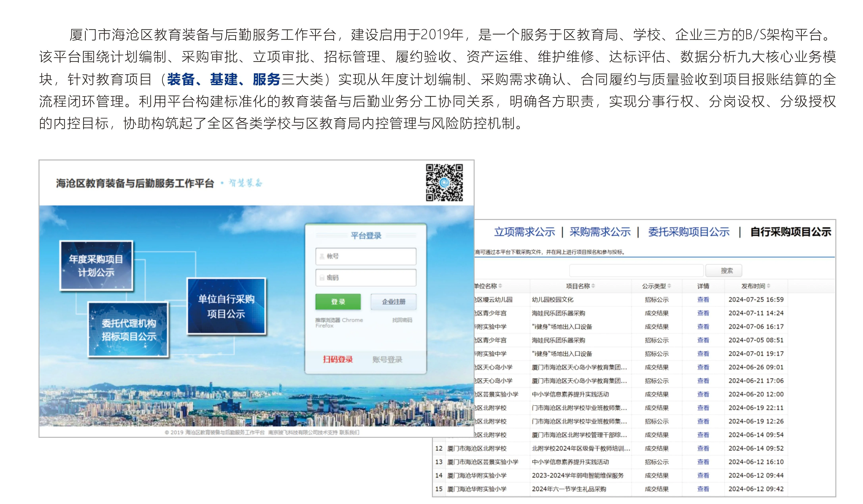Switch to 扫码登录 mode
863x504 pixels.
[338, 359]
